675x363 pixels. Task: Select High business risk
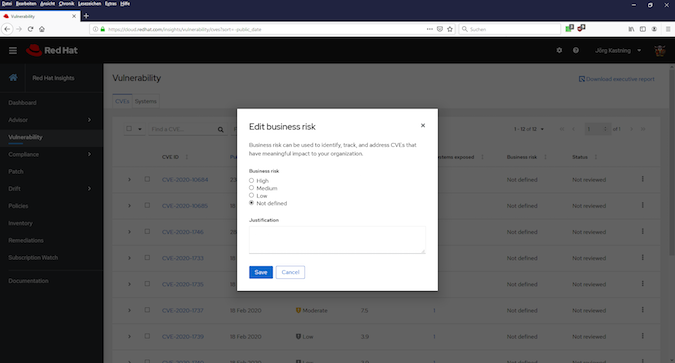(251, 180)
